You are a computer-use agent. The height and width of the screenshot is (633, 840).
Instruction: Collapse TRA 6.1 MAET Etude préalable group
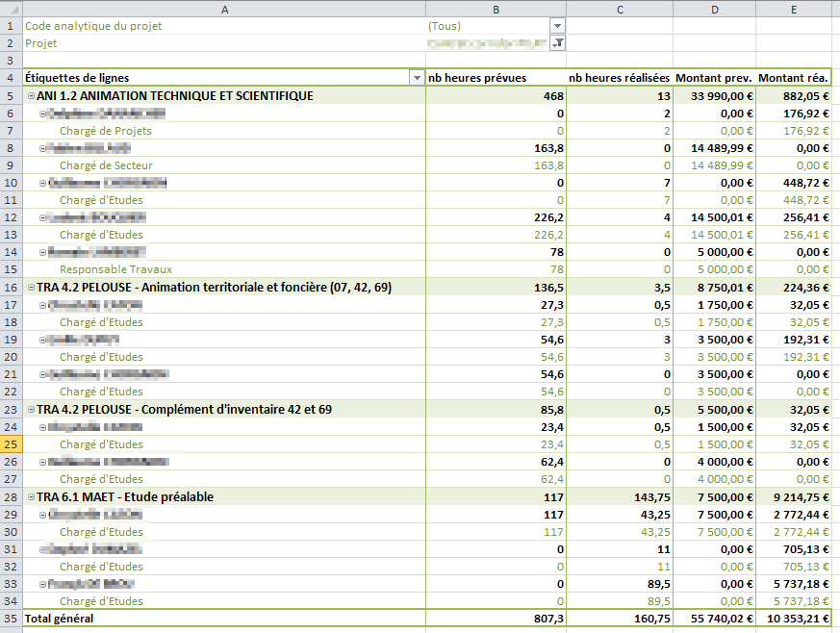pos(31,497)
